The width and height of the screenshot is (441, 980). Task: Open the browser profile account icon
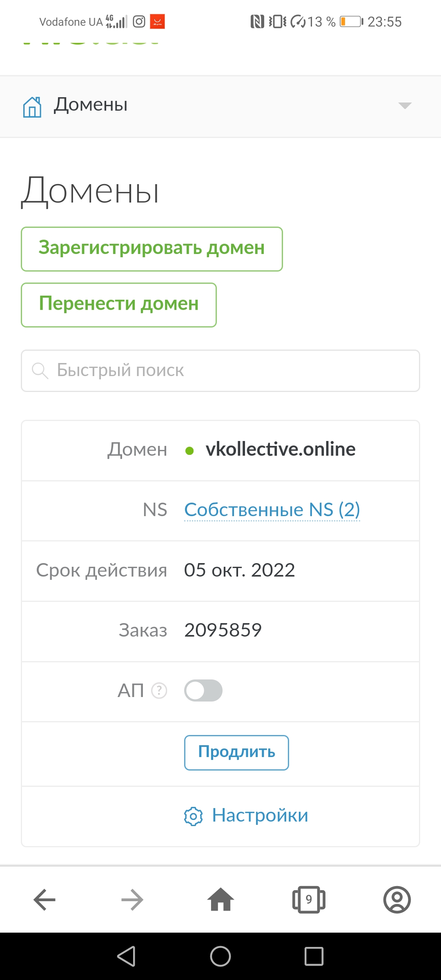click(x=397, y=900)
